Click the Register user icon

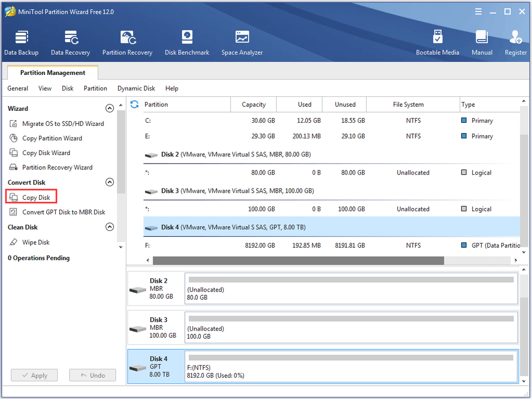(x=516, y=37)
